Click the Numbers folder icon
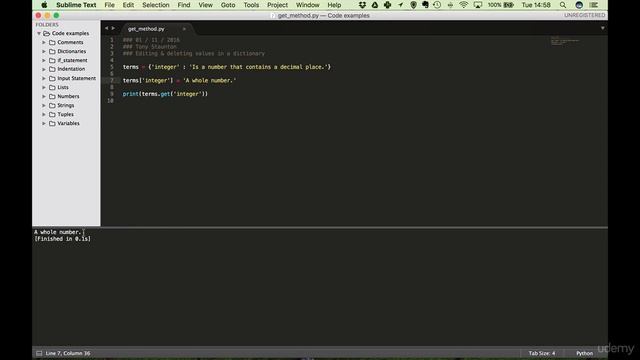Viewport: 640px width, 360px height. pos(52,96)
